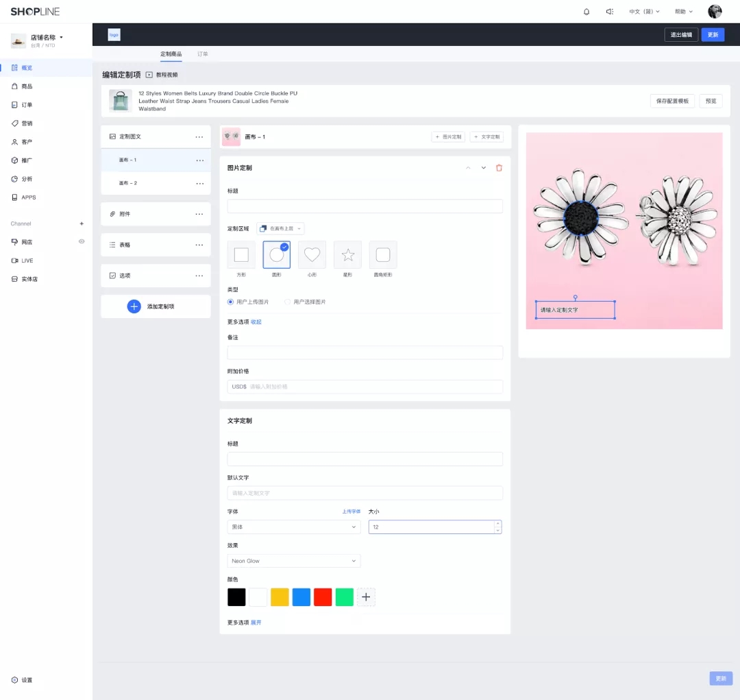The height and width of the screenshot is (700, 740).
Task: Open the 黑体 font dropdown
Action: click(293, 527)
